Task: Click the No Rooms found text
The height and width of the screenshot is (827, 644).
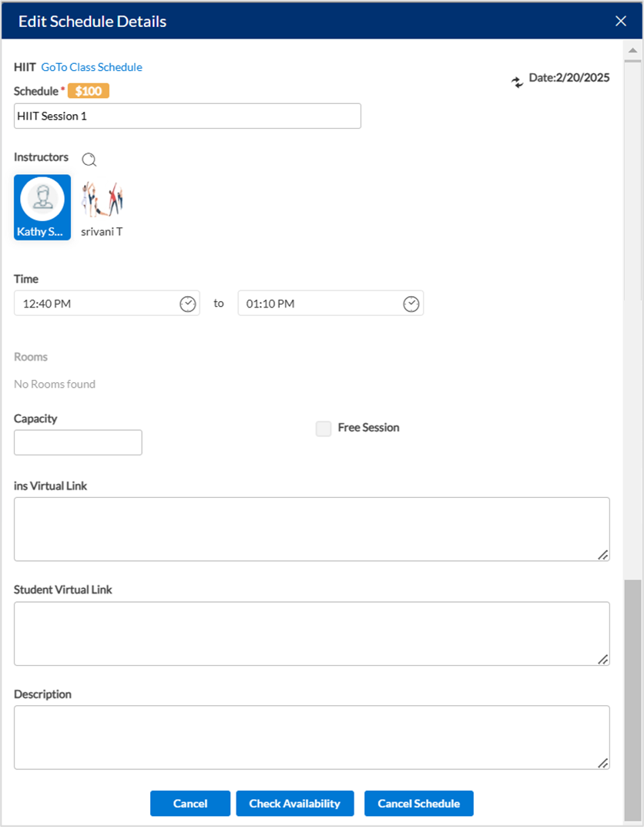Action: tap(55, 384)
